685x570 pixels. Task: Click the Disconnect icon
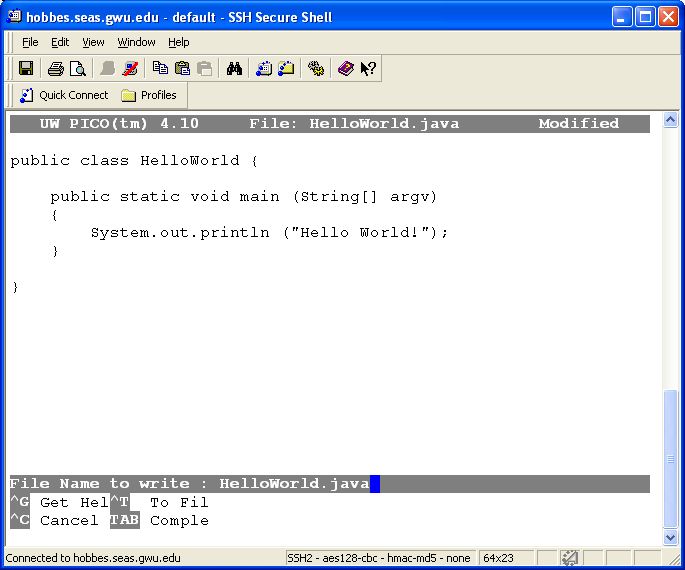pos(130,69)
